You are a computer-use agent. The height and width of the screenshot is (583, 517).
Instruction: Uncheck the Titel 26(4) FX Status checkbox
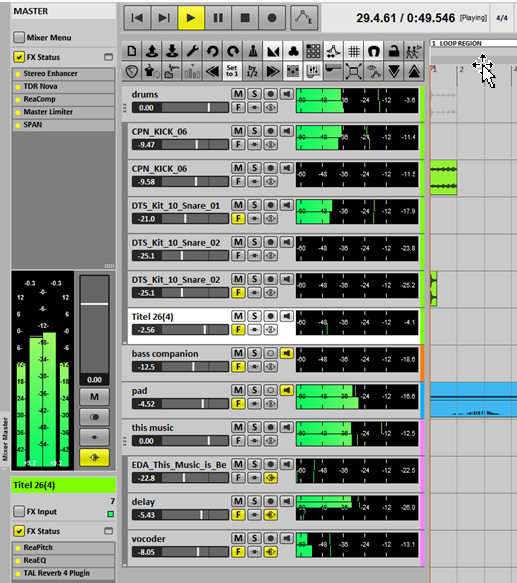pyautogui.click(x=19, y=531)
